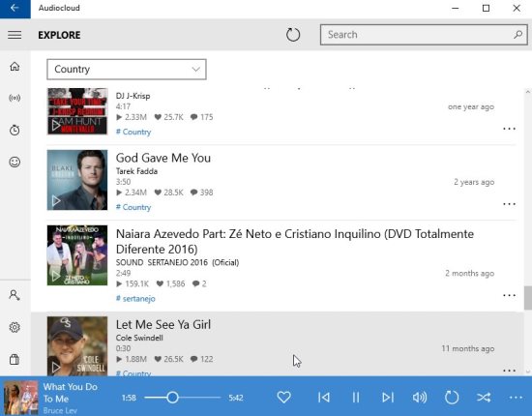The image size is (532, 416).
Task: Play the Naiara Azevedo track thumbnail
Action: 77,255
